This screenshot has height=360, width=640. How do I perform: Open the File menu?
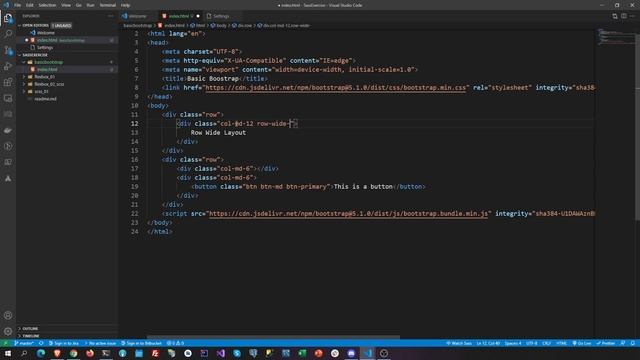coord(18,5)
